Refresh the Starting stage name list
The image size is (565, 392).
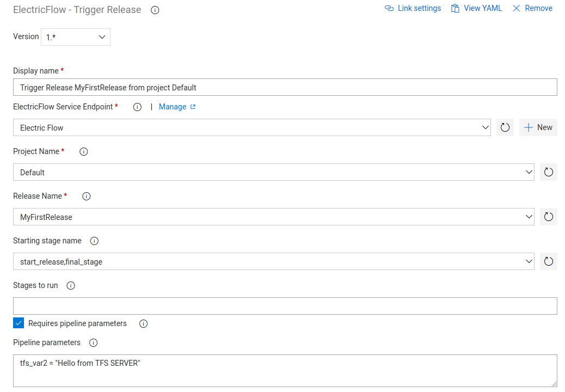pyautogui.click(x=549, y=261)
